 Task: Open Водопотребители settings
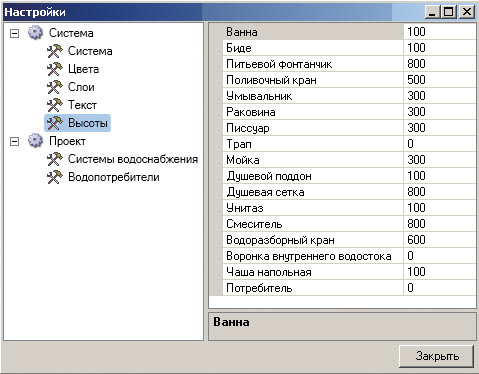tap(114, 177)
